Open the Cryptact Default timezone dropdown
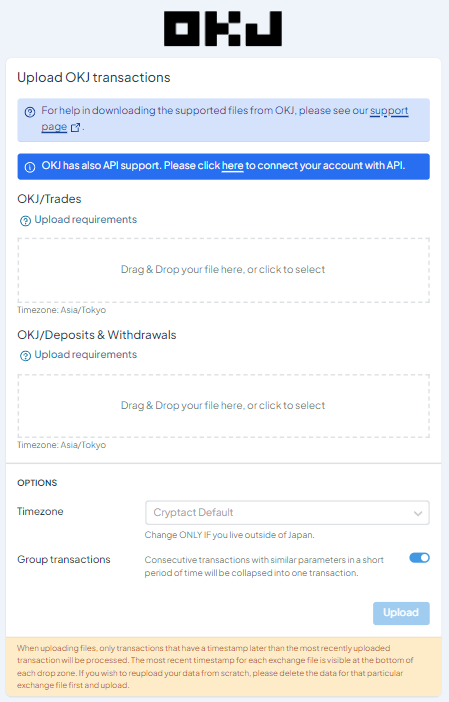Image resolution: width=449 pixels, height=702 pixels. pyautogui.click(x=287, y=513)
